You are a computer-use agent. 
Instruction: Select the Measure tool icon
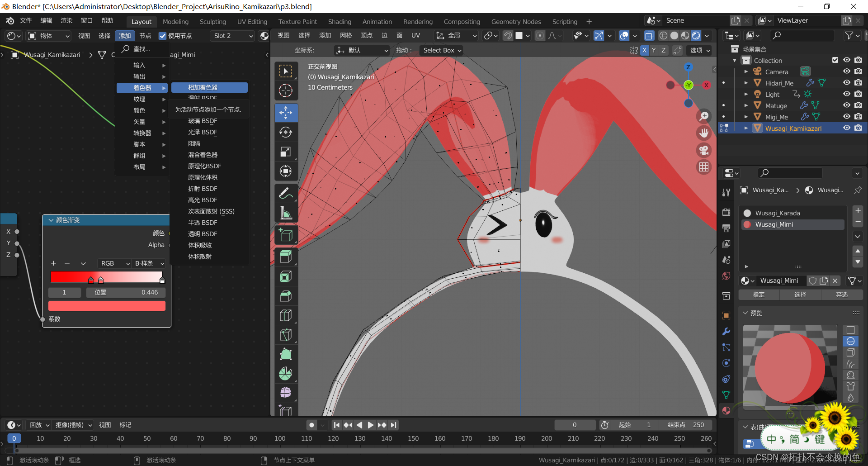pyautogui.click(x=286, y=213)
